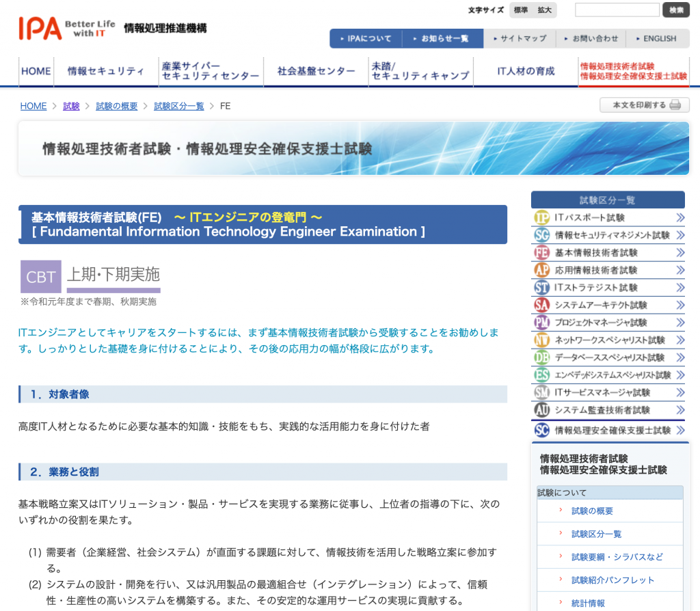The height and width of the screenshot is (611, 700).
Task: Click the AU icon for システム監査技術者試験
Action: tap(541, 409)
